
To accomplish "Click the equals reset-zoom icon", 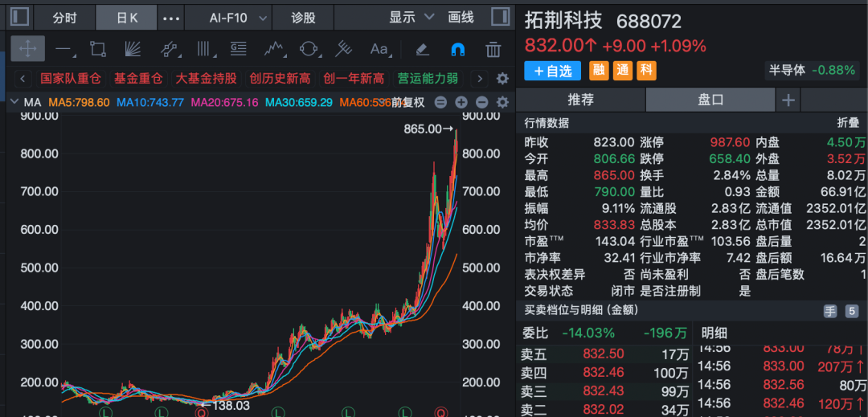I will click(440, 102).
